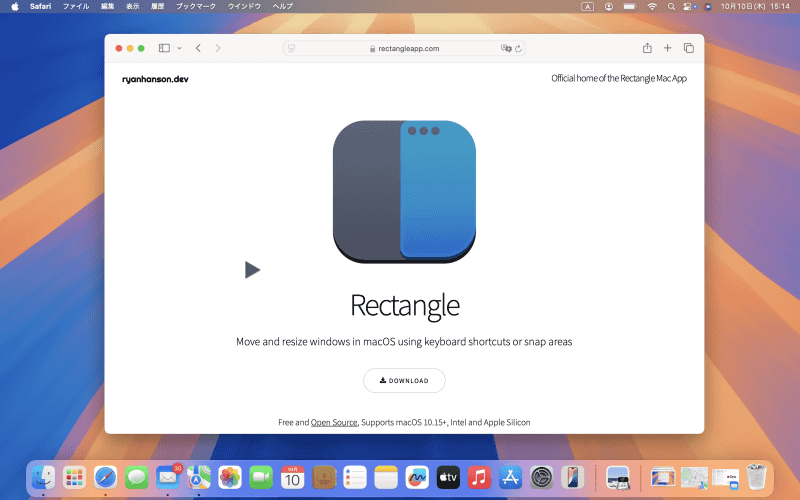Open the Apple menu
The width and height of the screenshot is (800, 500).
pyautogui.click(x=15, y=6)
